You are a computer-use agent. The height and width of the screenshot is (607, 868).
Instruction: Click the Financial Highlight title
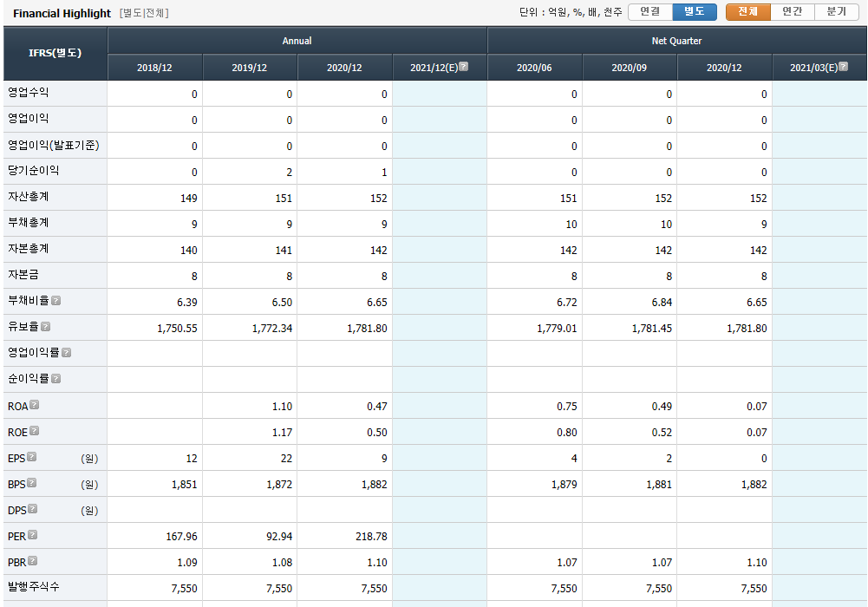(x=62, y=13)
